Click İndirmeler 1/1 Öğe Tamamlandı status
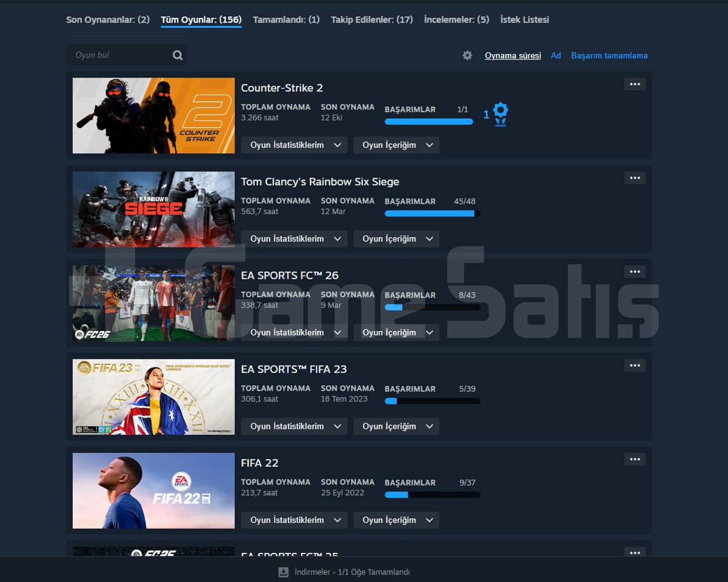 click(x=352, y=572)
